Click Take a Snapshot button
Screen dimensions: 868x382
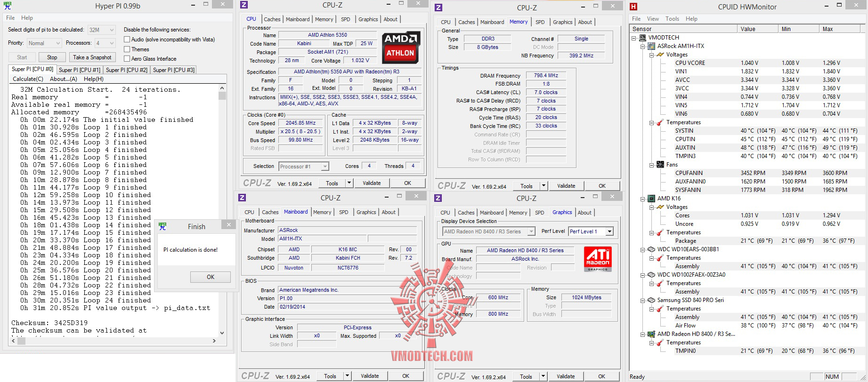click(92, 57)
